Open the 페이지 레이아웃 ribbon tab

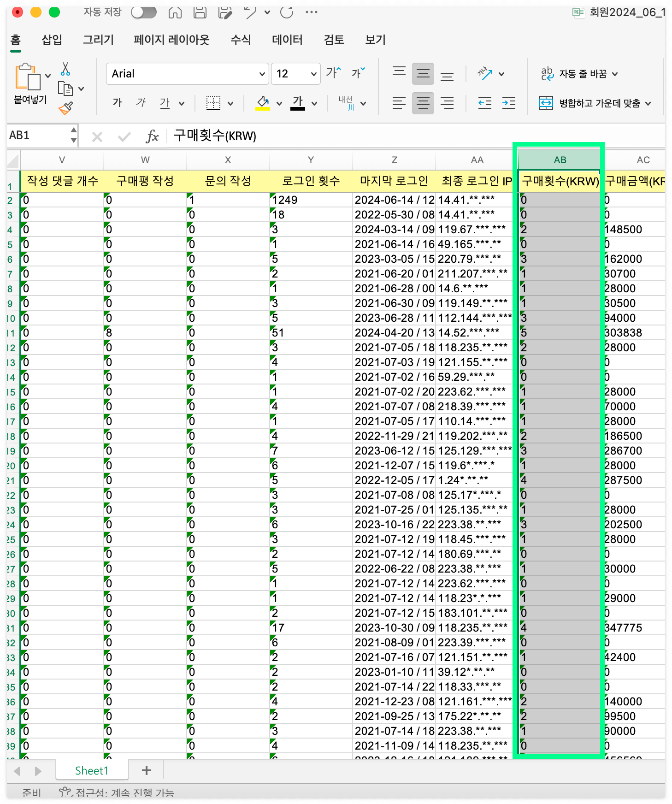[x=171, y=40]
